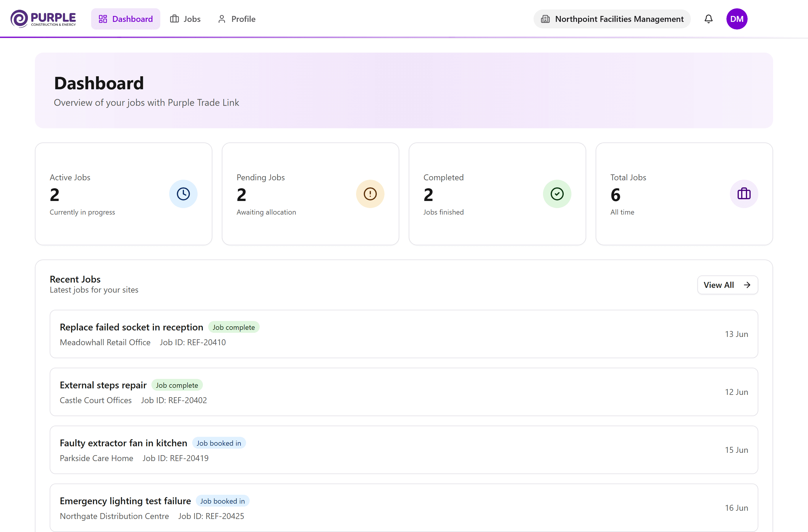Click the Parkside Care Home site name

tap(96, 458)
